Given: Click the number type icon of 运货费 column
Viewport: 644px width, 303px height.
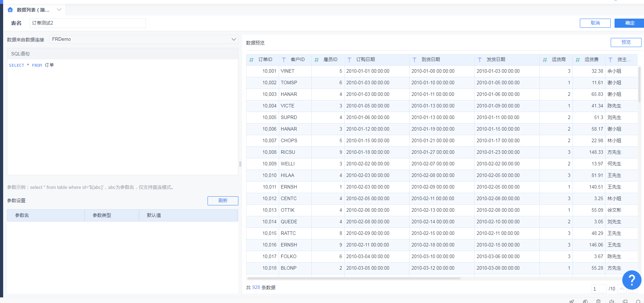Looking at the screenshot, I should [578, 60].
